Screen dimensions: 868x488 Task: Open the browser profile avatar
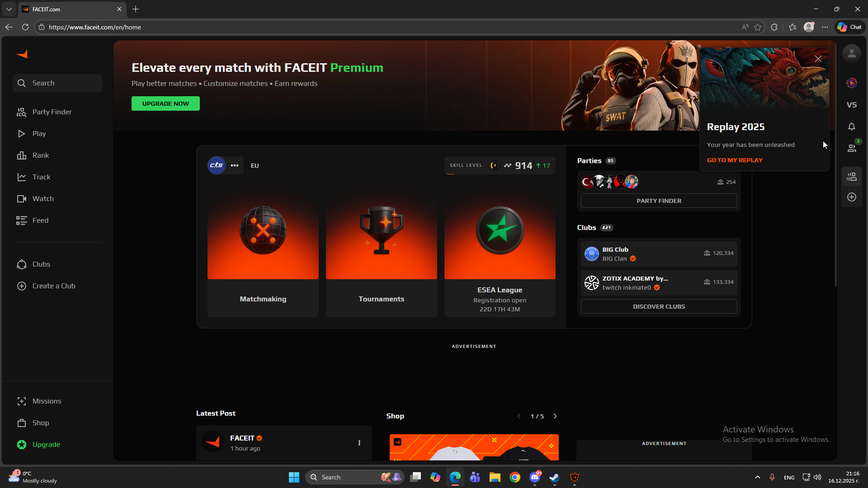click(809, 27)
